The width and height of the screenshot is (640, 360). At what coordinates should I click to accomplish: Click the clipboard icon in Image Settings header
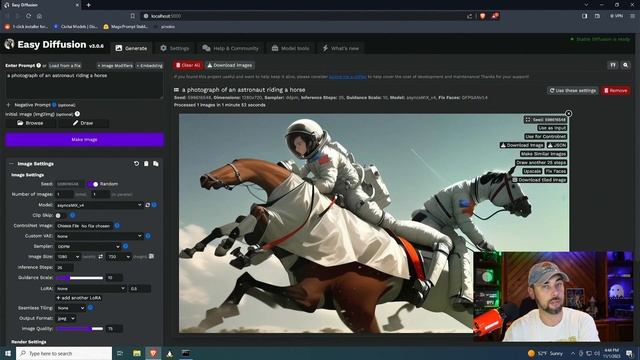pos(146,164)
